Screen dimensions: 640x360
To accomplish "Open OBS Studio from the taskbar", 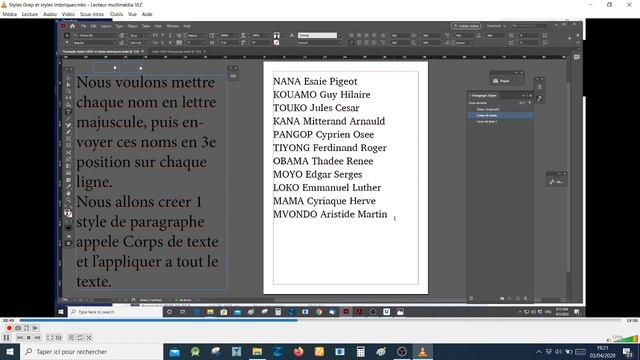I will tap(402, 351).
